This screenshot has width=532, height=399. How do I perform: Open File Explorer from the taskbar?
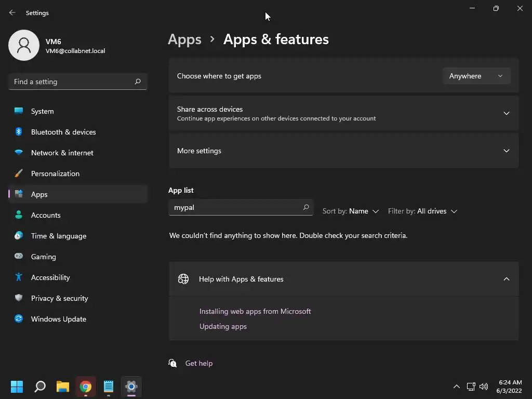point(63,387)
